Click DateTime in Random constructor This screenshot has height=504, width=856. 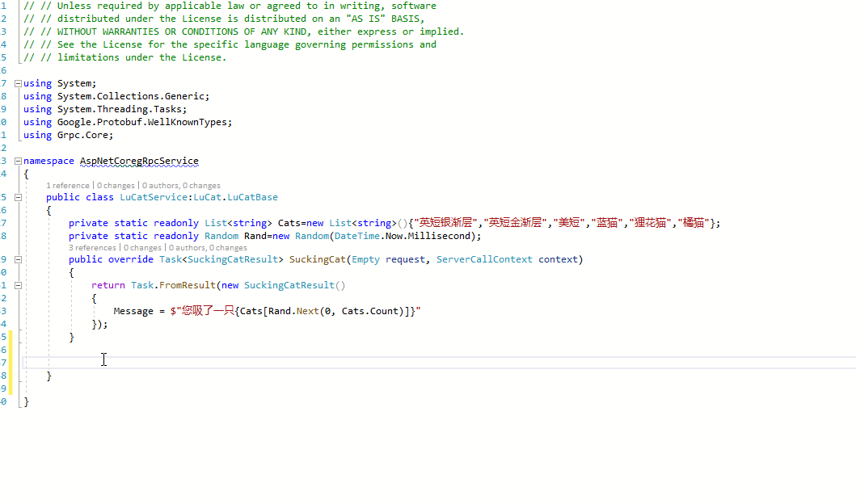(357, 236)
